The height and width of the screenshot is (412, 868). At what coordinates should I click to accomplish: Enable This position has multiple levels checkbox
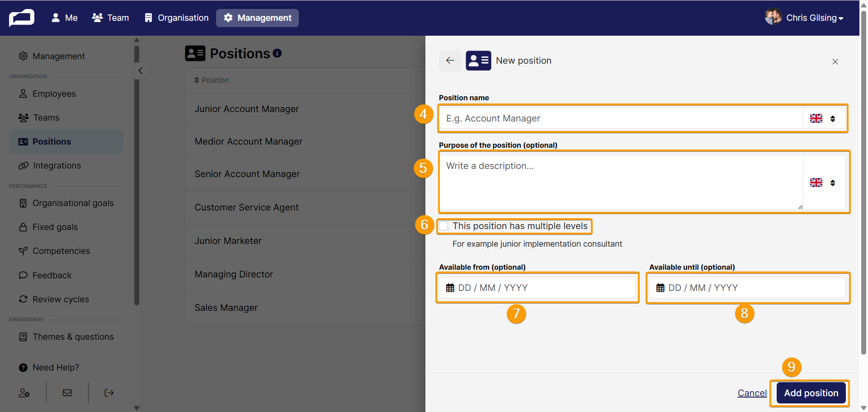point(444,226)
